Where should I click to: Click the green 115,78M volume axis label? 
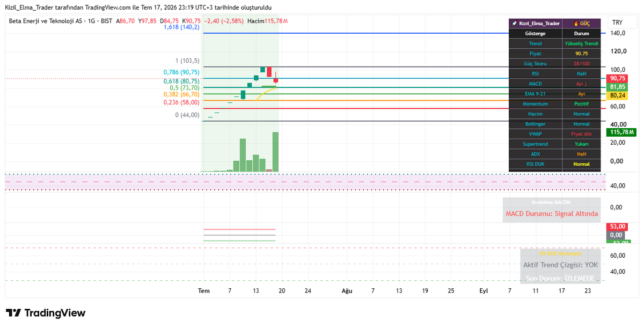pyautogui.click(x=621, y=132)
